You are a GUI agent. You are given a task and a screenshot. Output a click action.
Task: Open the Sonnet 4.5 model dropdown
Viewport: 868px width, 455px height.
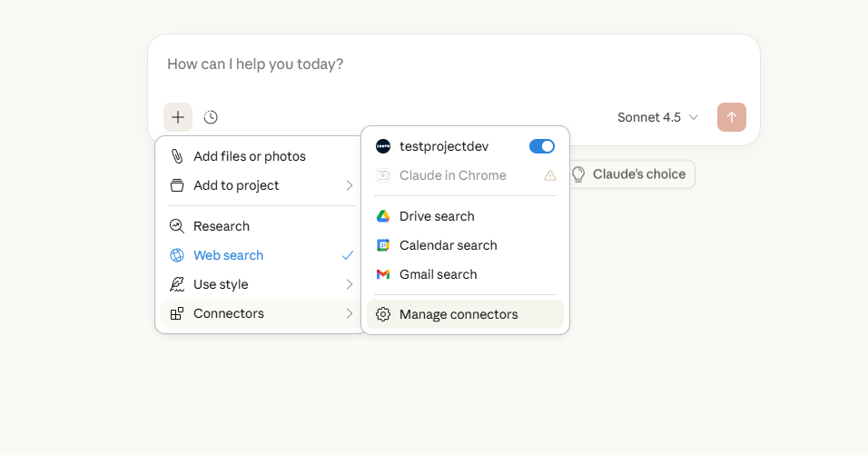point(657,117)
